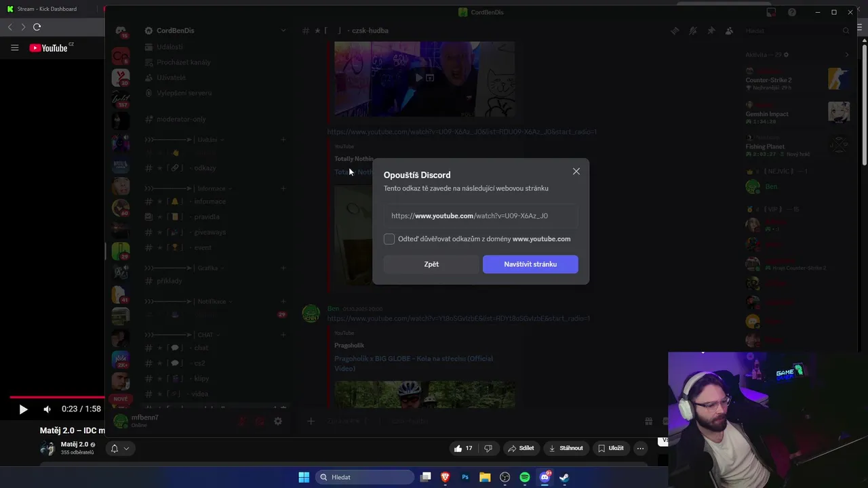Open Discord threads icon in channel header
The image size is (868, 488).
[x=675, y=30]
